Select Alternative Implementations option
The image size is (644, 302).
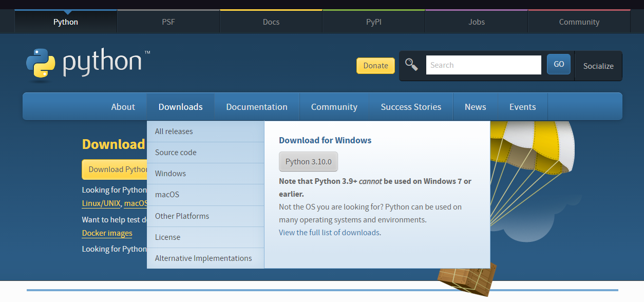(203, 258)
